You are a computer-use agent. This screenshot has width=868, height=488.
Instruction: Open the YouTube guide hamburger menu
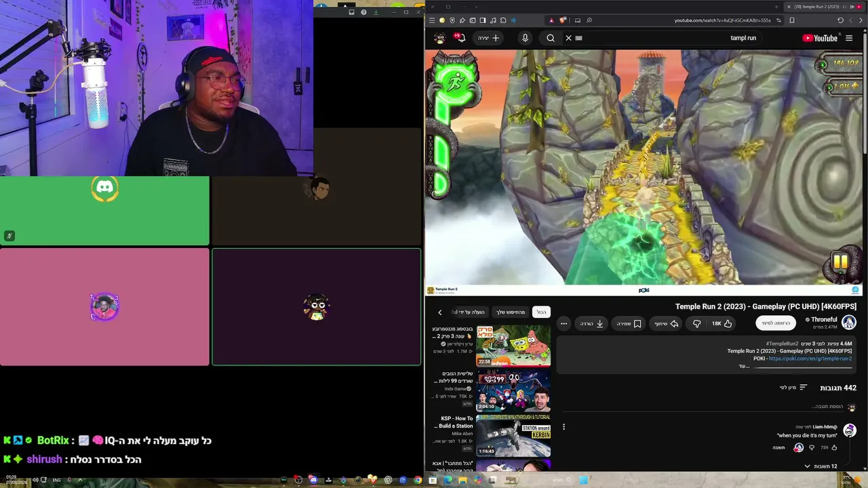849,38
